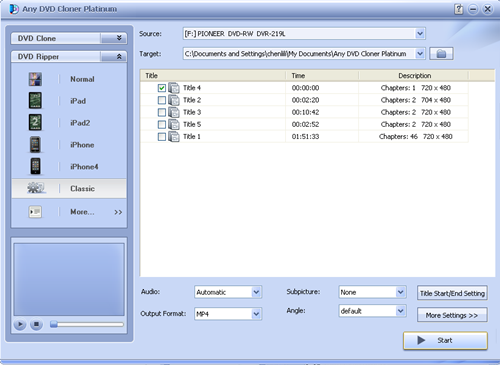Image resolution: width=500 pixels, height=365 pixels.
Task: Select the Title 5 row text
Action: [x=192, y=124]
